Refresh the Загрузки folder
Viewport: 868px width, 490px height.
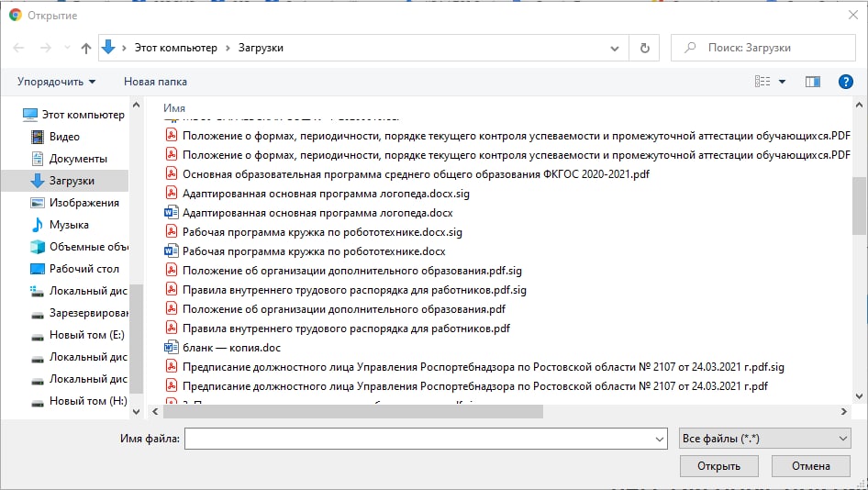(644, 48)
